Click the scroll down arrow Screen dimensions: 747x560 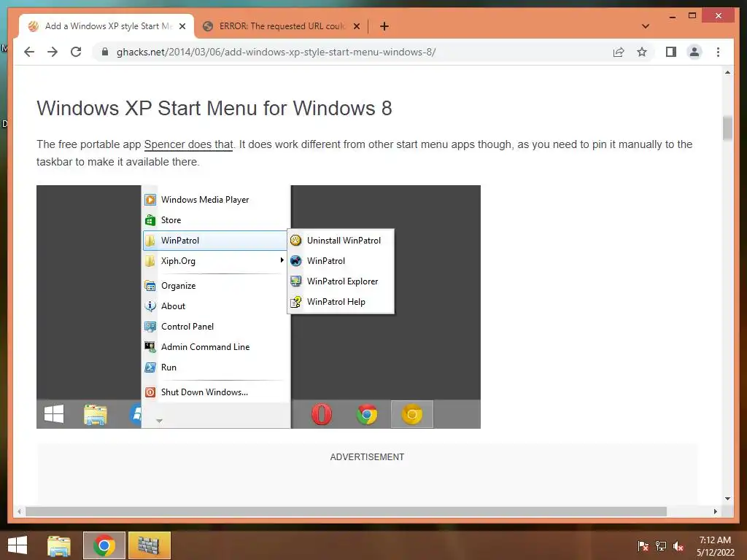[727, 499]
